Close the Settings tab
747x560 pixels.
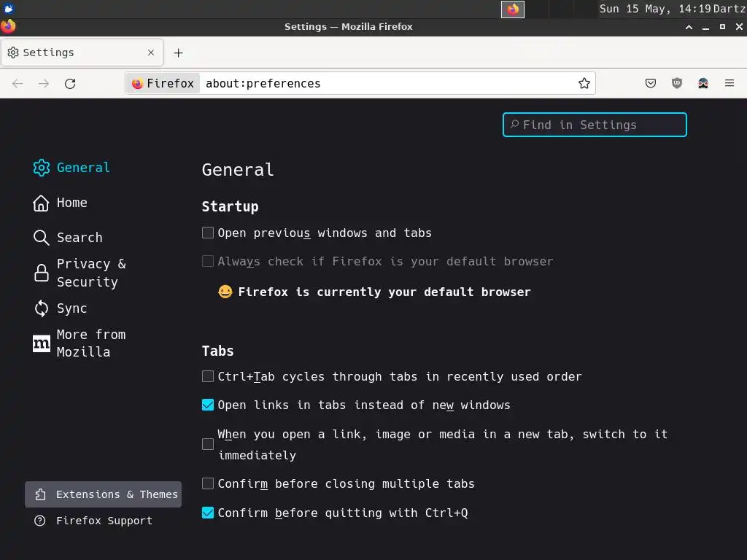(151, 52)
